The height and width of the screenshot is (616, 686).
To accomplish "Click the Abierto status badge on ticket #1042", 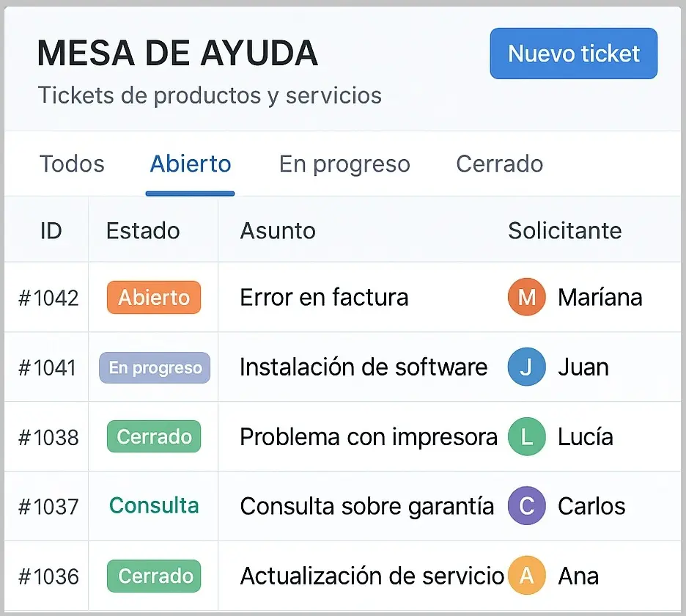I will [153, 297].
